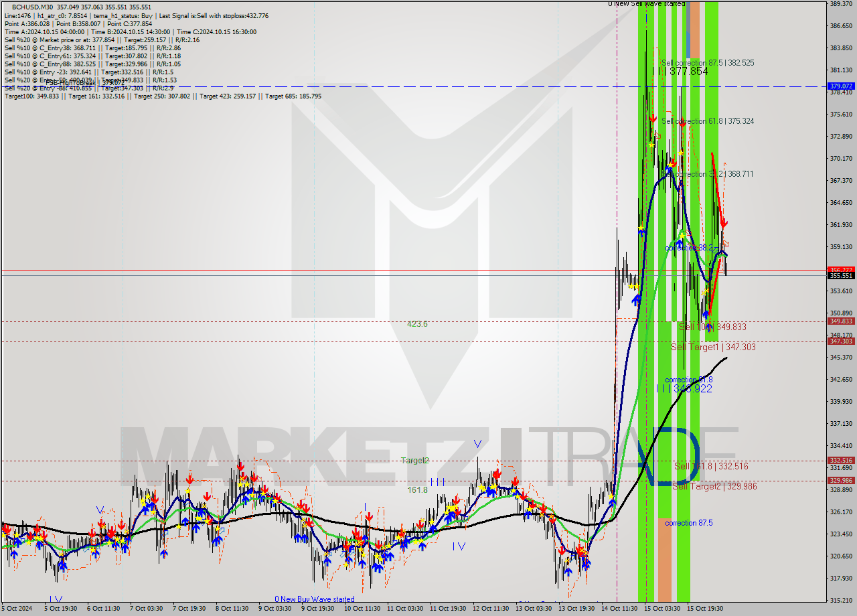Click the '0 New Sell wave started' label

pos(646,4)
